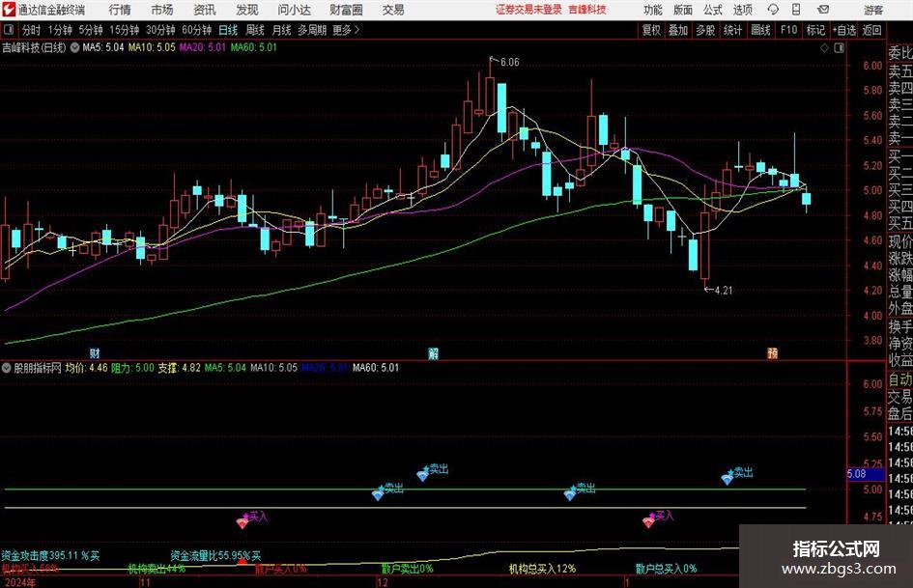Viewport: 913px width, 588px height.
Task: Click the 解 marker on chart baseline
Action: 433,352
